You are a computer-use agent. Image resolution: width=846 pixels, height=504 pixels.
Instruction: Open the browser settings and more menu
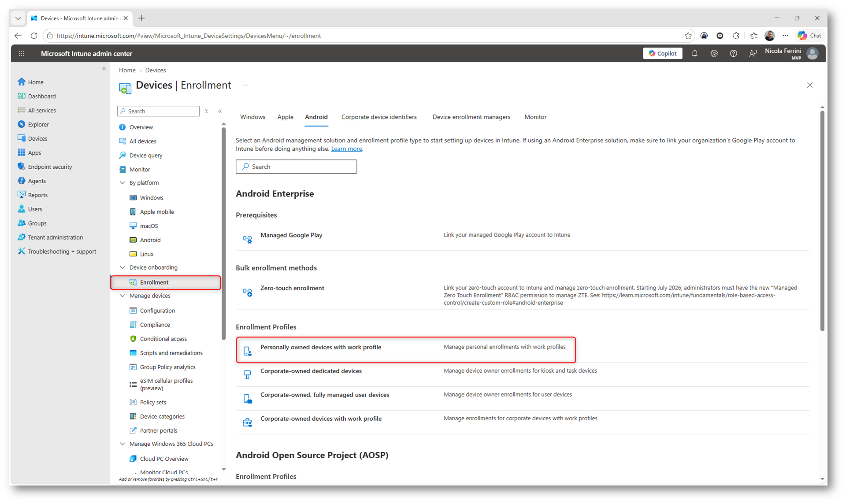786,36
